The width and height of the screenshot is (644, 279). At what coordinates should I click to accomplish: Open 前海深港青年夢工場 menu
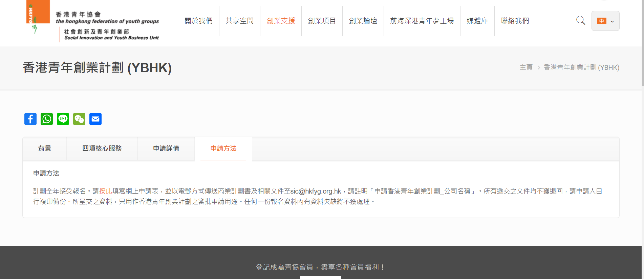422,21
